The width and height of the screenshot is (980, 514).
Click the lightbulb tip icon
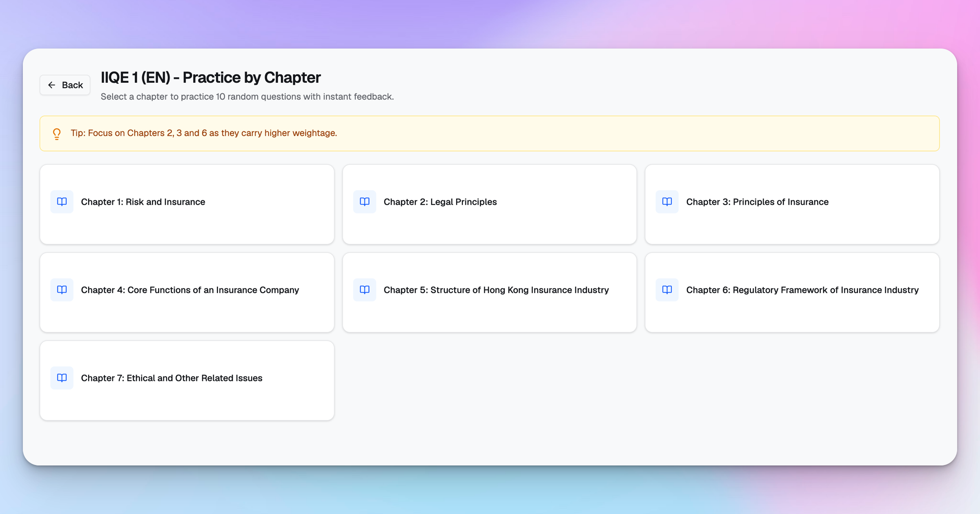pos(57,134)
